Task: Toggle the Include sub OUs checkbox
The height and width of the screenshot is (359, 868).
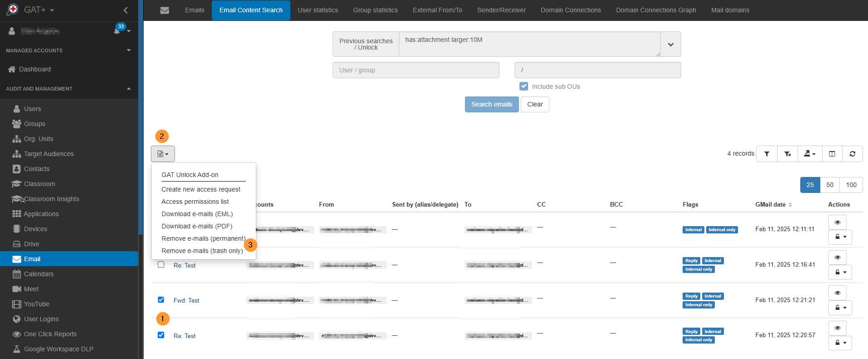Action: coord(524,86)
